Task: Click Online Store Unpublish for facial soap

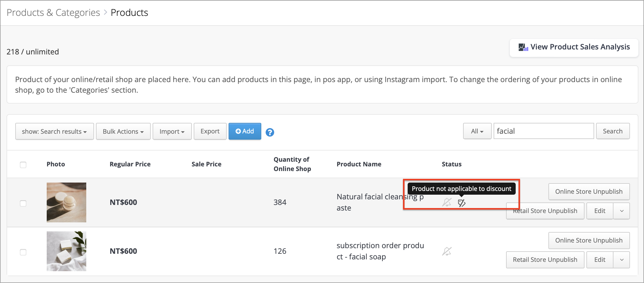Action: point(589,240)
